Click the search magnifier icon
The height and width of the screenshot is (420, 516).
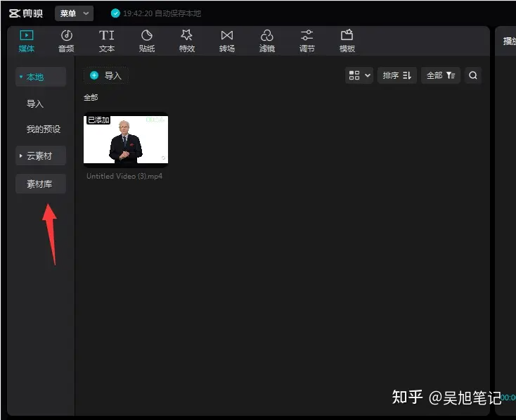coord(473,75)
